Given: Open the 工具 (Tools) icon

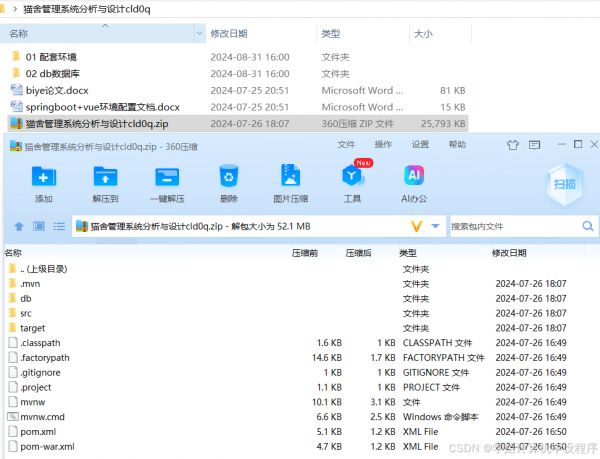Looking at the screenshot, I should pos(352,176).
